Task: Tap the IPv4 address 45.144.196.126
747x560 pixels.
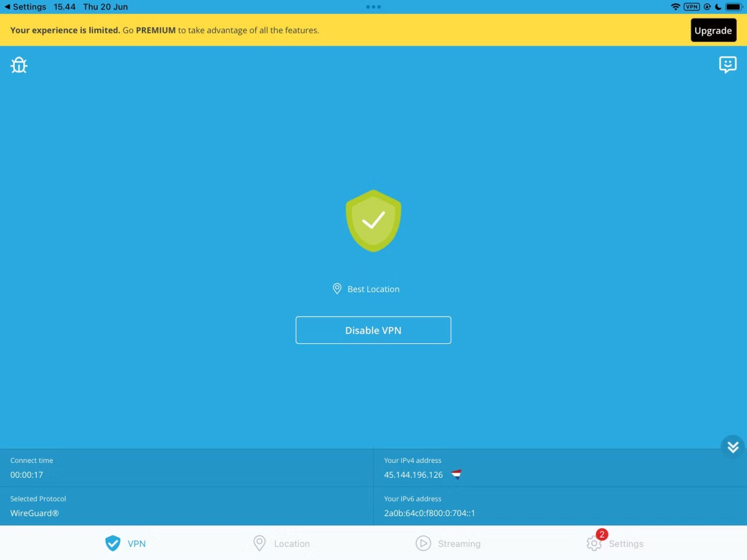Action: coord(413,475)
